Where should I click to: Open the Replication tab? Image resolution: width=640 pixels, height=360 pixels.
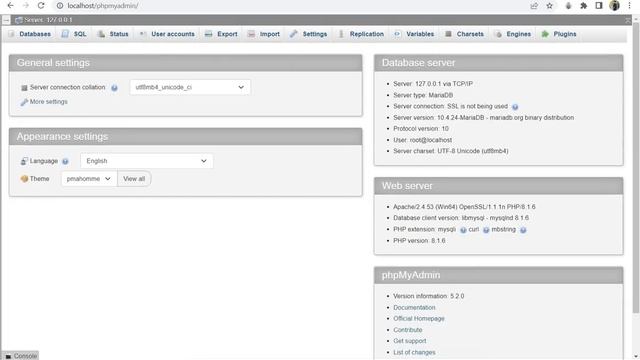[361, 34]
